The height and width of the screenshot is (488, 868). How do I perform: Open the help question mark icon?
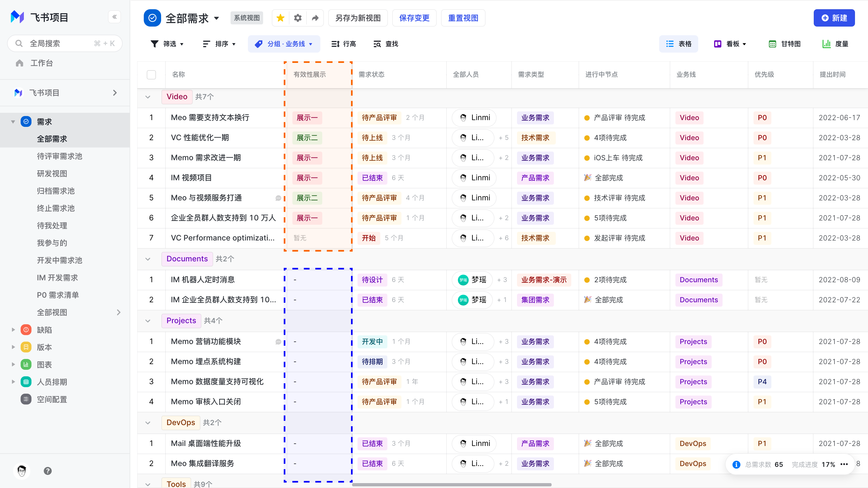click(48, 471)
